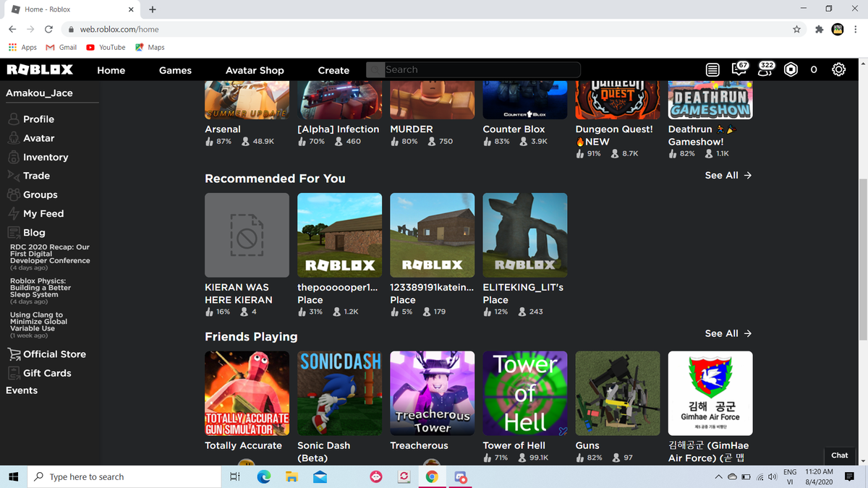Open KIERAN WAS HERE placeholder thumbnail
868x488 pixels.
(x=247, y=235)
